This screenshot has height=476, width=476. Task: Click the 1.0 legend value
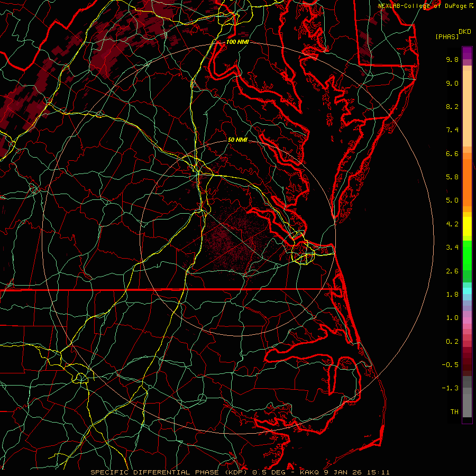[452, 318]
